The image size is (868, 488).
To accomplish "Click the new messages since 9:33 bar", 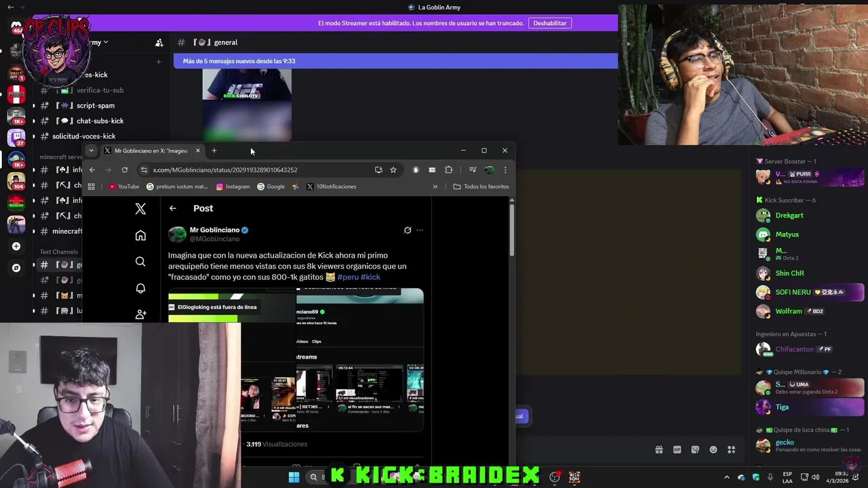I will coord(395,61).
